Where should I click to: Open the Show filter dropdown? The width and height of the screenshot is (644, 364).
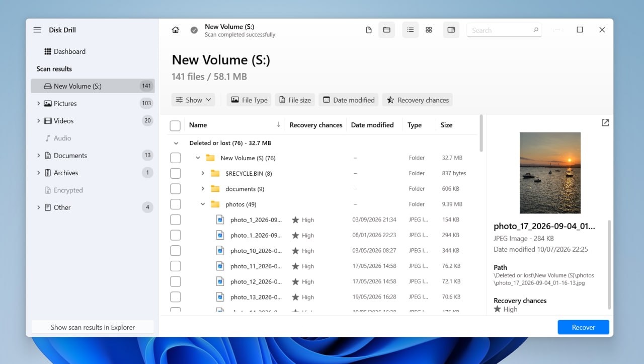[x=193, y=100]
